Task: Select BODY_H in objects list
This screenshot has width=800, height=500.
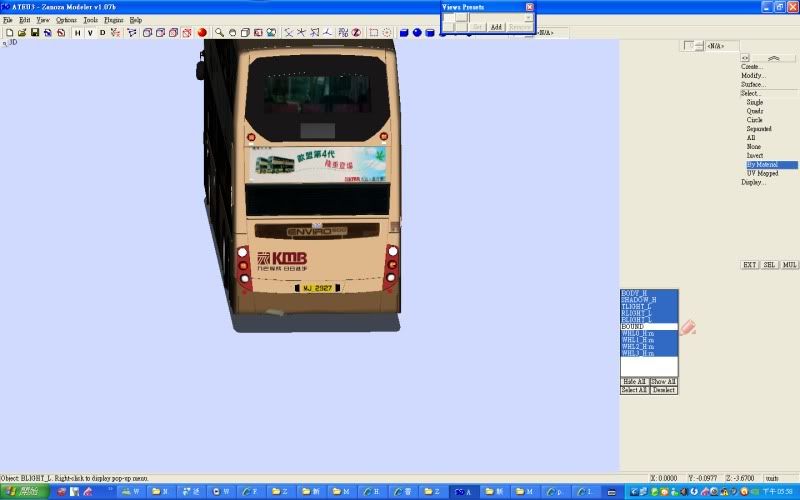Action: click(649, 293)
